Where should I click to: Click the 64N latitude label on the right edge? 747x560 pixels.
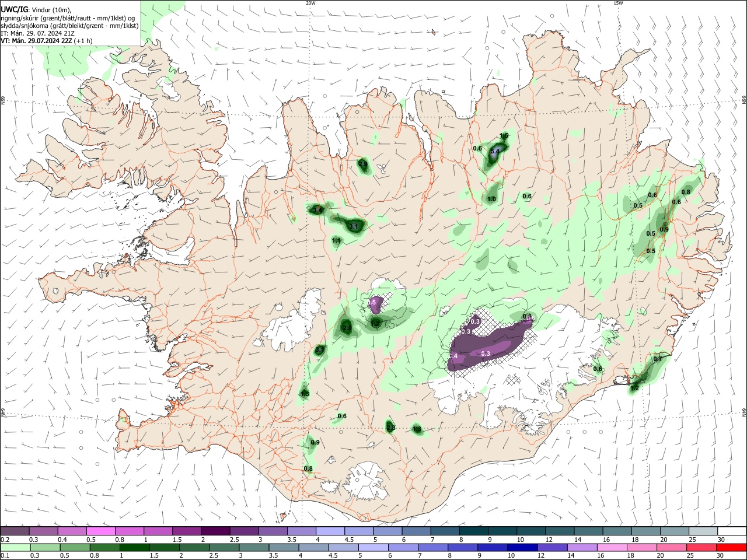coord(743,412)
